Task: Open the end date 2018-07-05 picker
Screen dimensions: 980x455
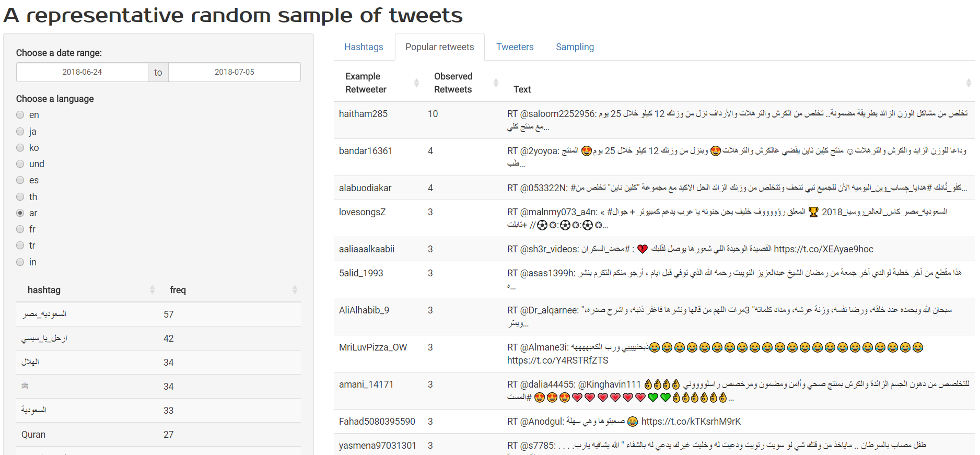Action: click(x=235, y=72)
